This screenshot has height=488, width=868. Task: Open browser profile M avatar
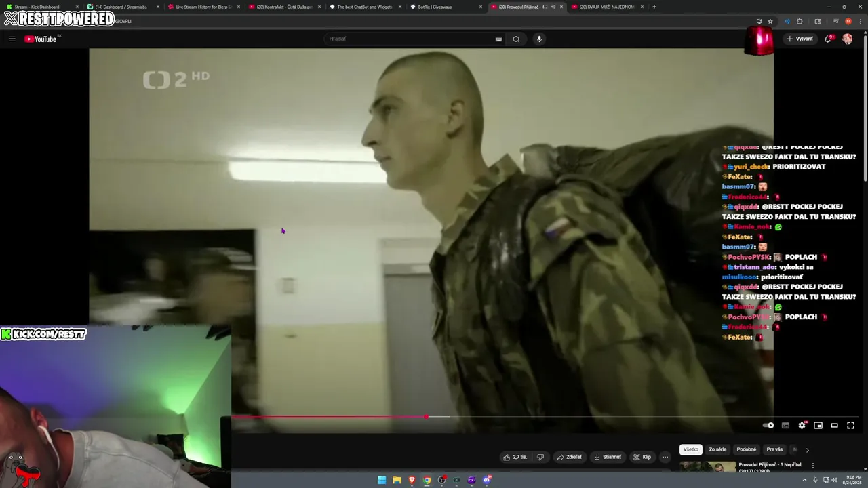point(848,21)
